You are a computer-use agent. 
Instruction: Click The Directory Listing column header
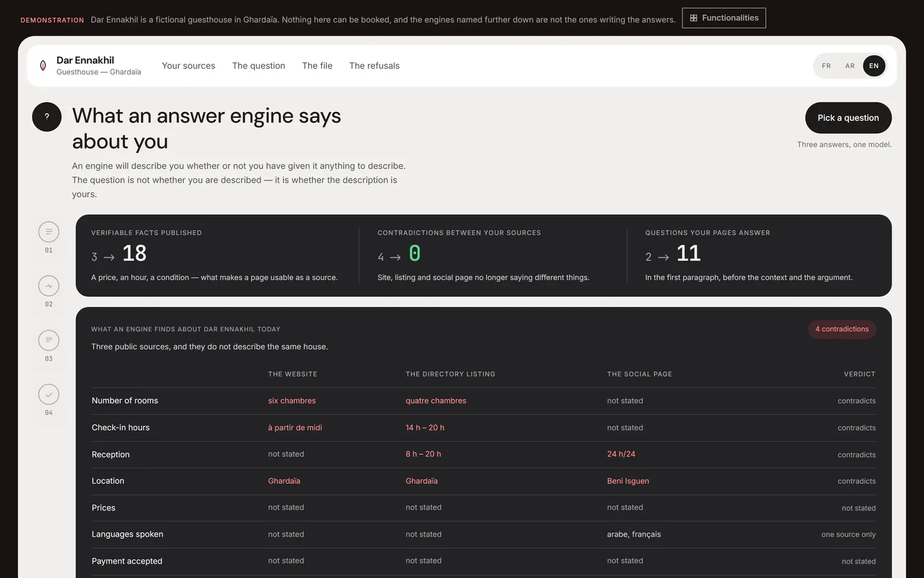[450, 375]
